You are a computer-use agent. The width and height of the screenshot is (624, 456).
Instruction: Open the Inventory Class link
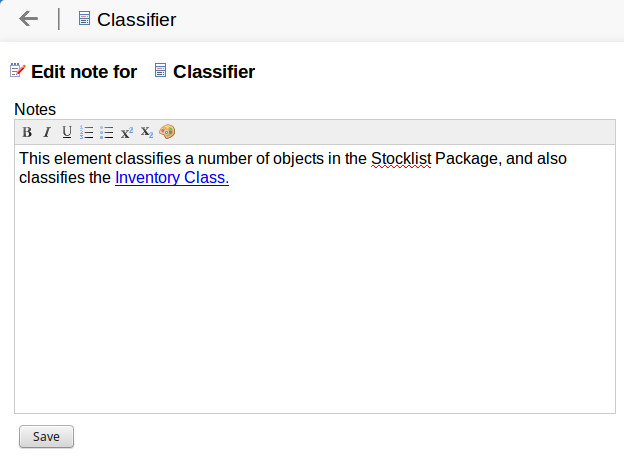pyautogui.click(x=172, y=179)
